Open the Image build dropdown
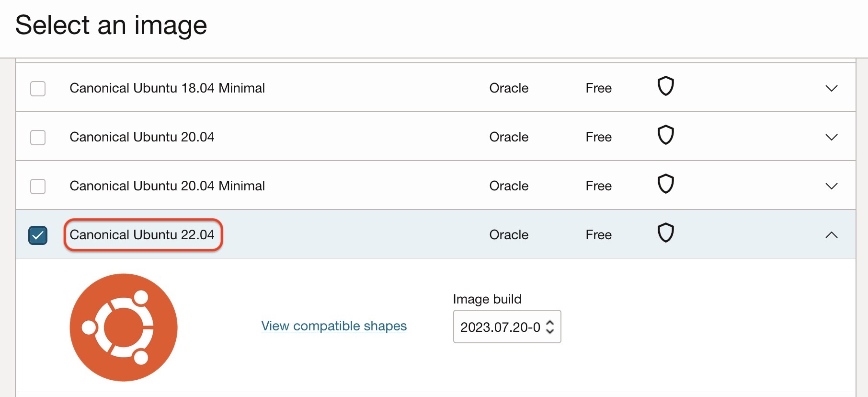Screen dimensions: 868x397 pos(507,327)
